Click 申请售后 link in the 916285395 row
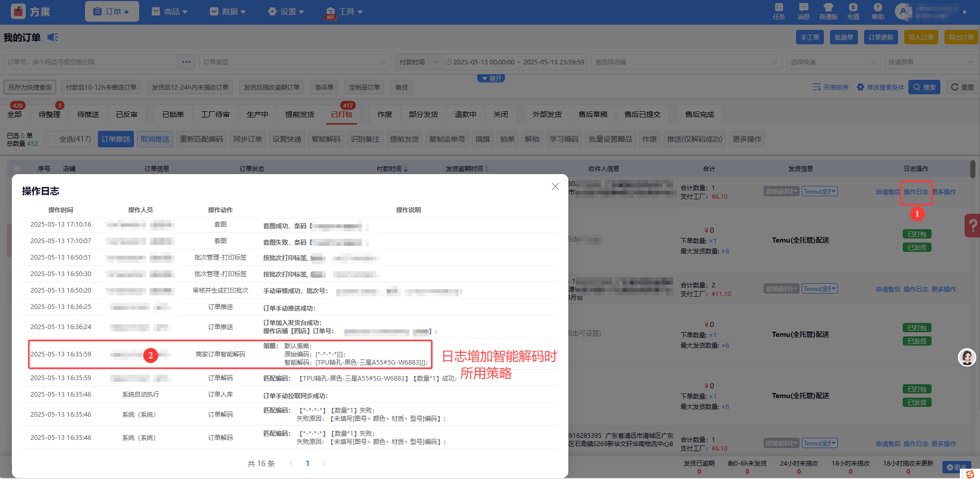The height and width of the screenshot is (479, 980). (x=888, y=444)
